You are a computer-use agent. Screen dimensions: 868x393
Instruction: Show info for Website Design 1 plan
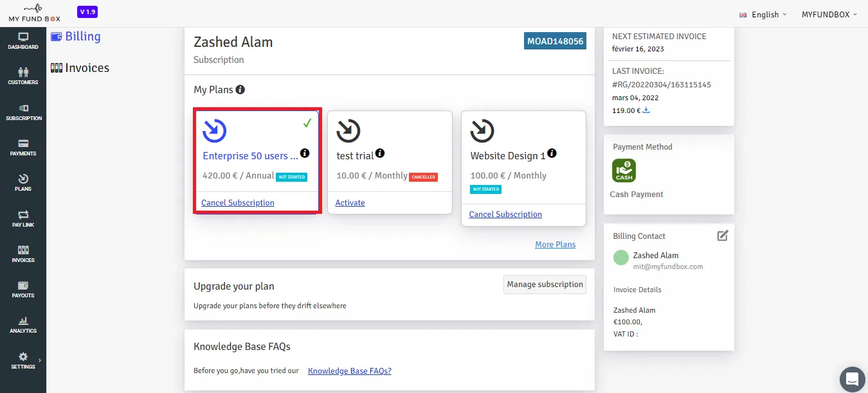click(552, 153)
